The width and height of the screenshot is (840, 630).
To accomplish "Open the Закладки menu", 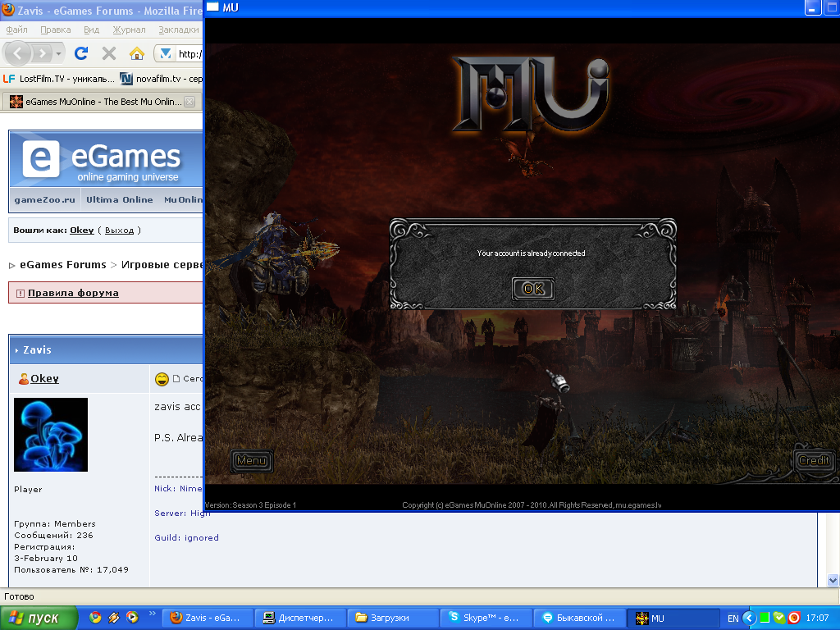I will (178, 30).
